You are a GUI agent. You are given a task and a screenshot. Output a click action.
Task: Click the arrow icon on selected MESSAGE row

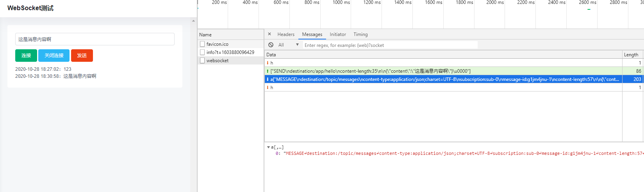[x=268, y=79]
